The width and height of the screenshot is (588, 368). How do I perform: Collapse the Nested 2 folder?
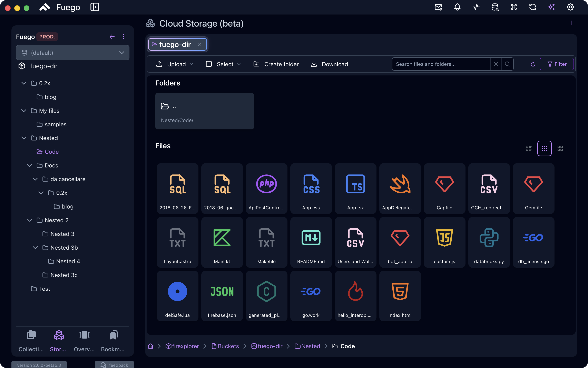pyautogui.click(x=30, y=220)
